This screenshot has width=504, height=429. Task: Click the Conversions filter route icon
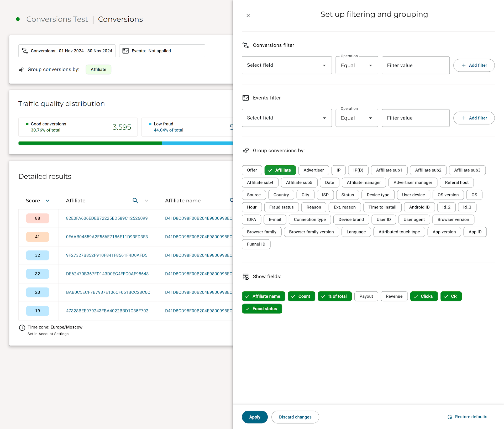point(245,45)
